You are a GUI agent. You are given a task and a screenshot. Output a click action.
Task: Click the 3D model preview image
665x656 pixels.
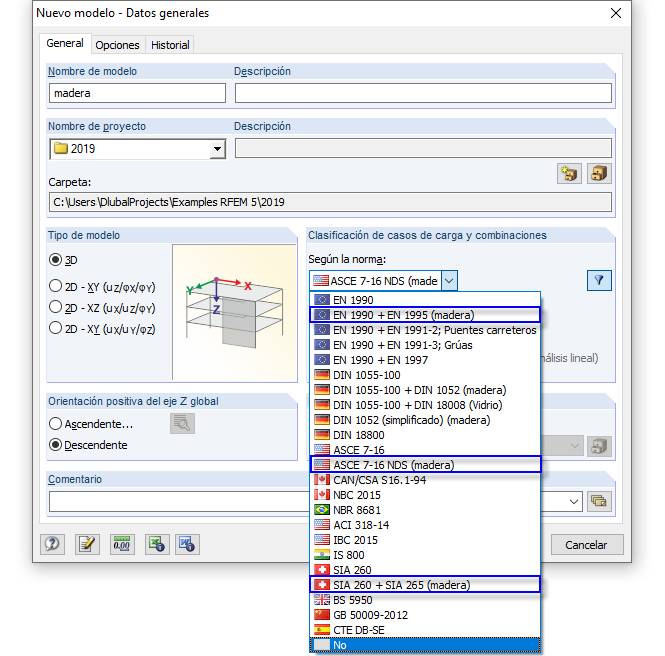235,313
